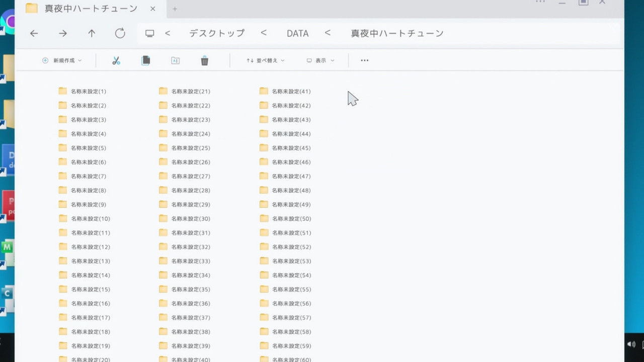
Task: Go up one folder level
Action: (92, 34)
